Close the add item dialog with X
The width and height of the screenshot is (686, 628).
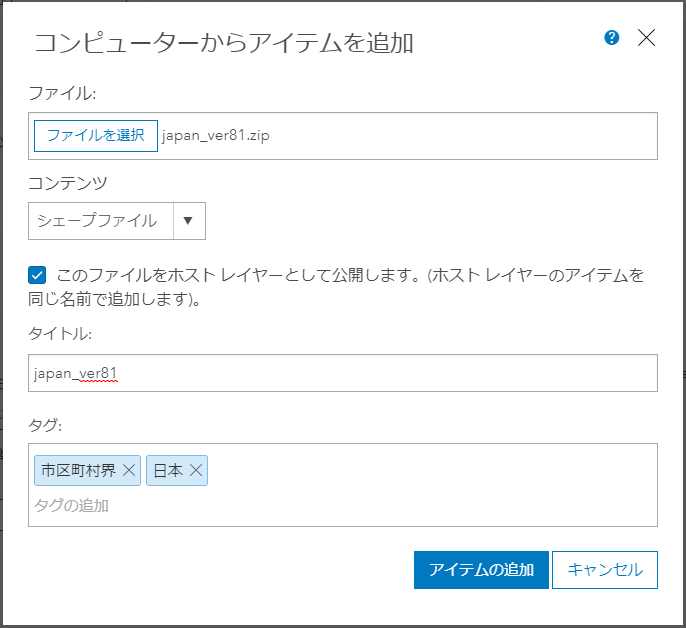[x=646, y=38]
